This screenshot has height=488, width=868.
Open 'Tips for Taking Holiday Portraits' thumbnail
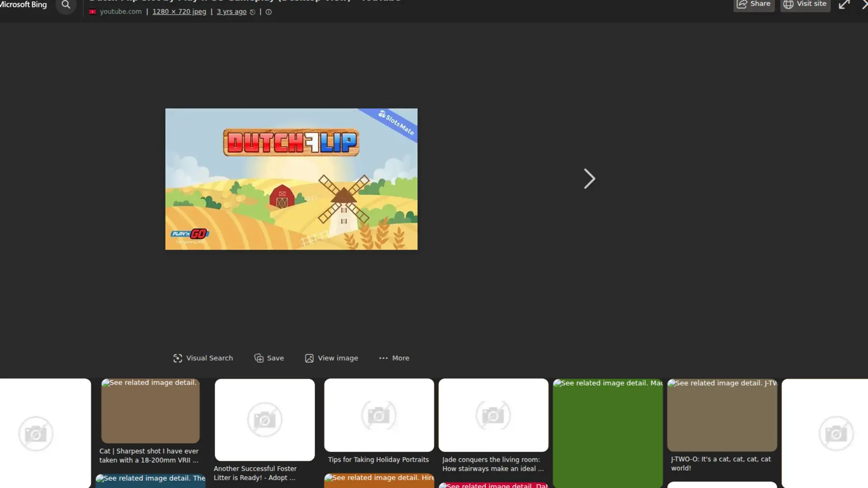pyautogui.click(x=379, y=415)
